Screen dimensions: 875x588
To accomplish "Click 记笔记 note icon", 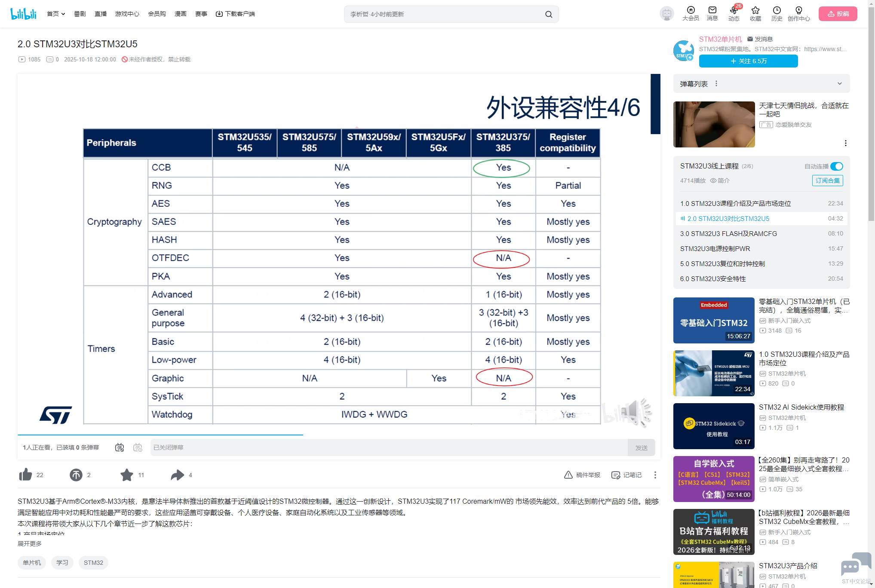I will coord(616,475).
